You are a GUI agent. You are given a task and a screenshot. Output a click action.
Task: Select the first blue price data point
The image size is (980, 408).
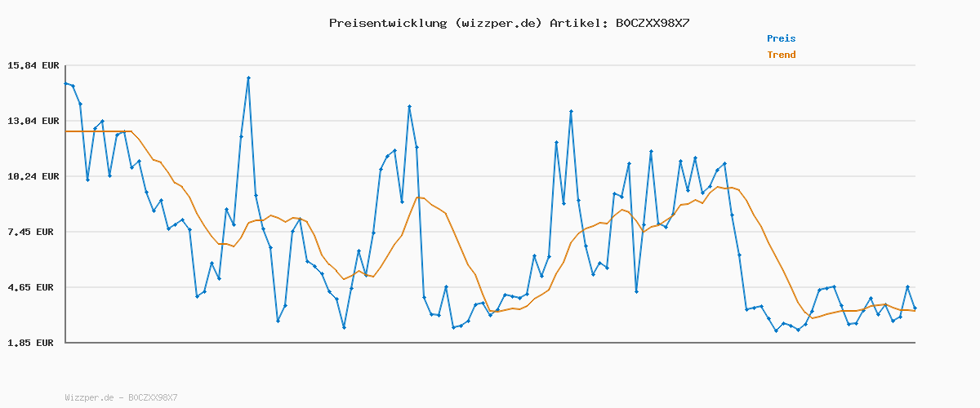click(66, 83)
